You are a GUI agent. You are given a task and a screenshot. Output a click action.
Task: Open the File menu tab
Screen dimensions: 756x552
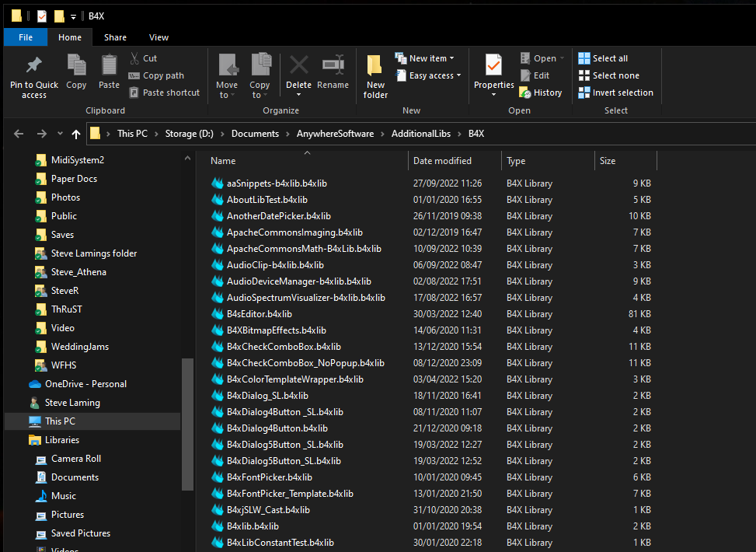pyautogui.click(x=26, y=37)
